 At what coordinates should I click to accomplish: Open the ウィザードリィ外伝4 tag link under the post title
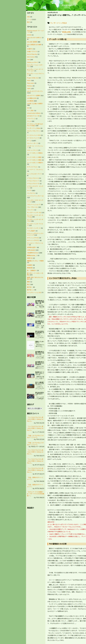pos(58,23)
